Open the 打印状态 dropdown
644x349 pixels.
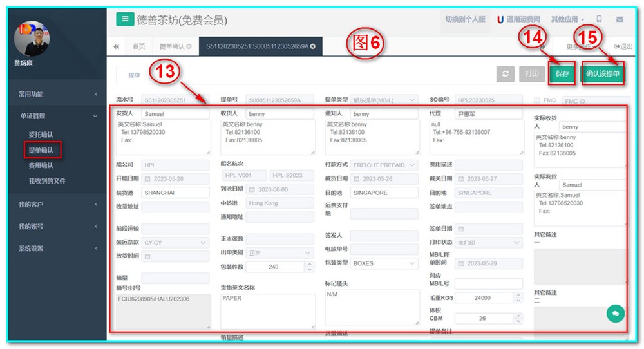[489, 243]
